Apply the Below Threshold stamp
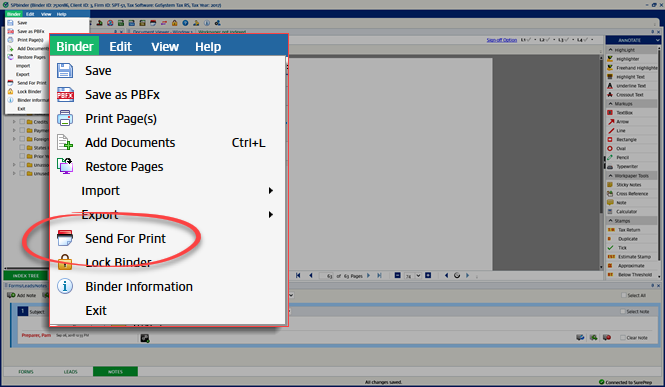The image size is (665, 387). [x=631, y=275]
